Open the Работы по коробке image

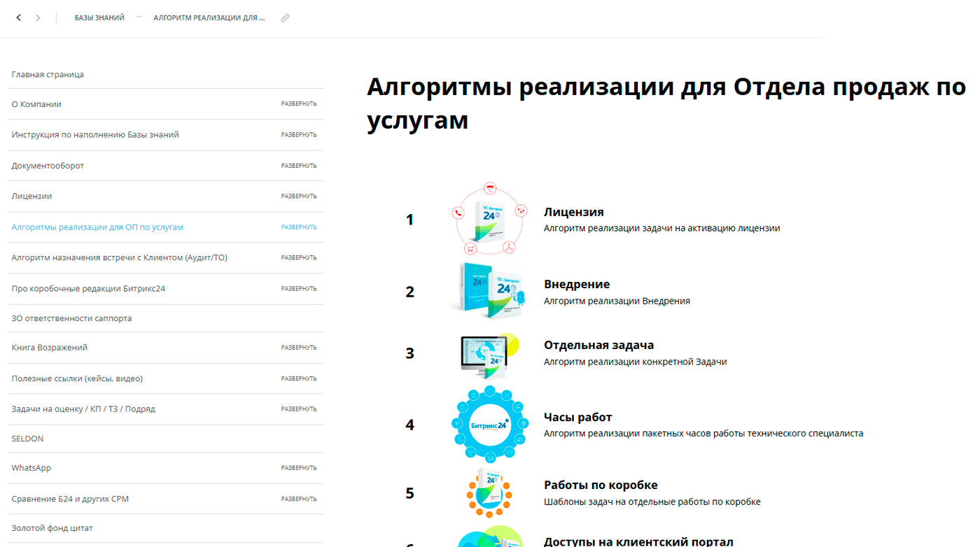(489, 494)
